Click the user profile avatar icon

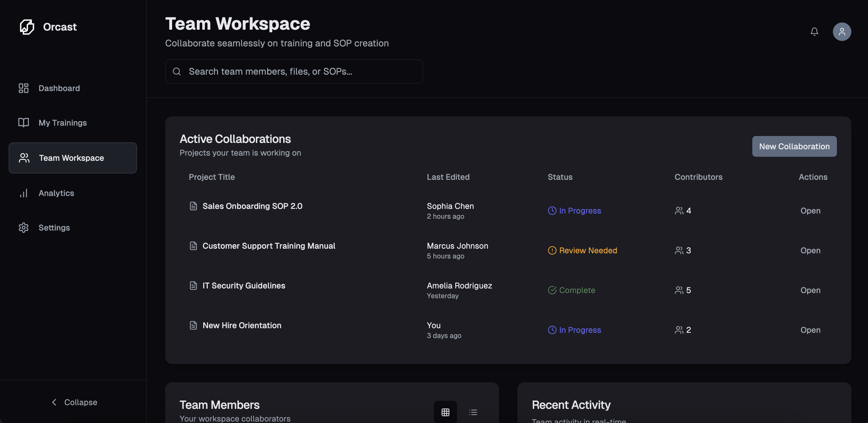tap(842, 31)
